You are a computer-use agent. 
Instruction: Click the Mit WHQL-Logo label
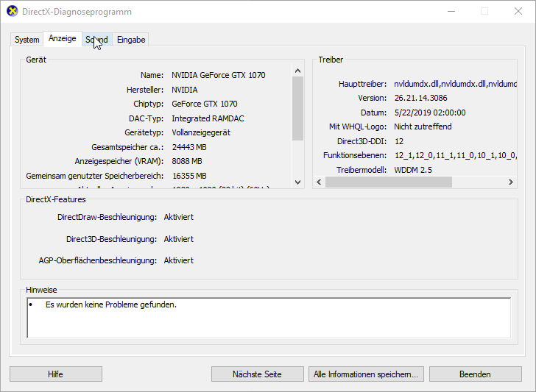pos(358,126)
